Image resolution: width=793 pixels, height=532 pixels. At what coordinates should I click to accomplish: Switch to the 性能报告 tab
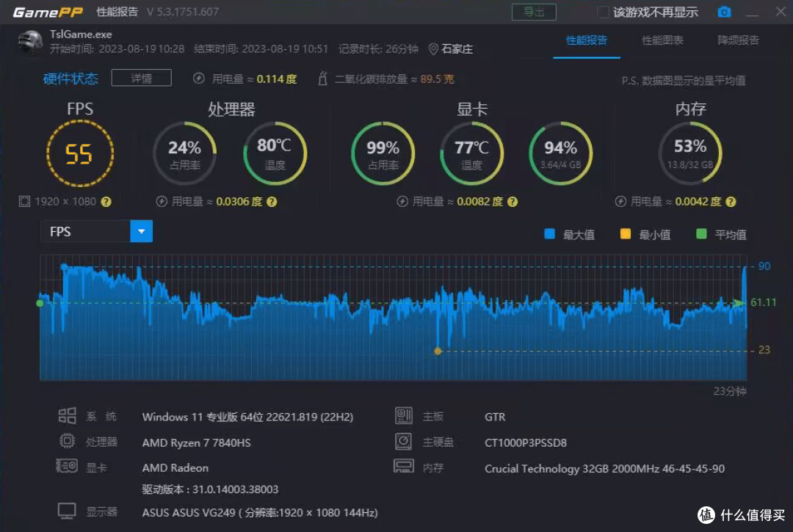(x=586, y=40)
